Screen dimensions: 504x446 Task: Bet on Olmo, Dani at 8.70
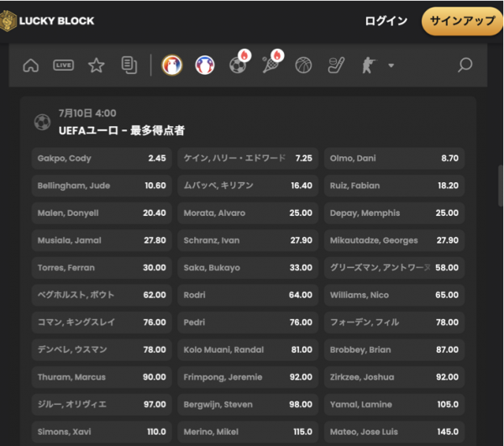(395, 159)
